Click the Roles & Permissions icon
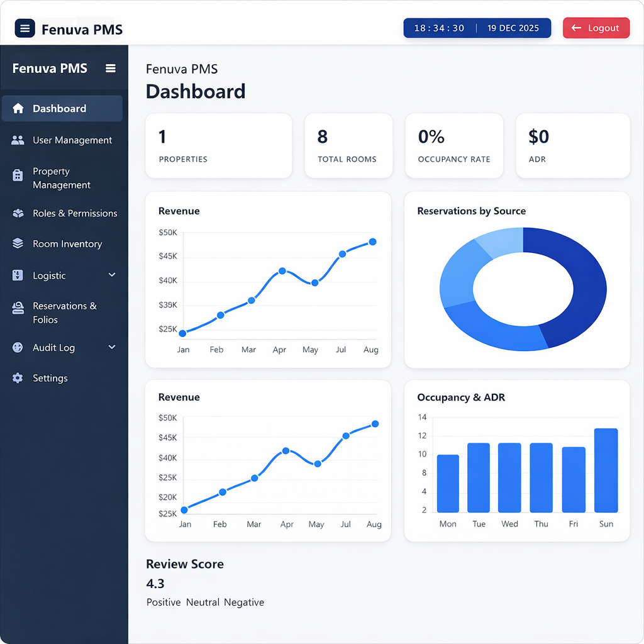 tap(19, 213)
